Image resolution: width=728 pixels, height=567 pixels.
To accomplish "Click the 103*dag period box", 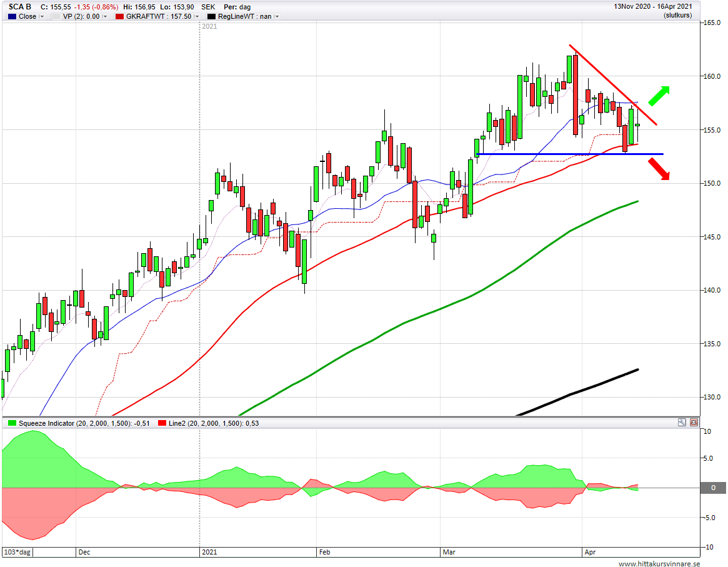I will click(17, 552).
